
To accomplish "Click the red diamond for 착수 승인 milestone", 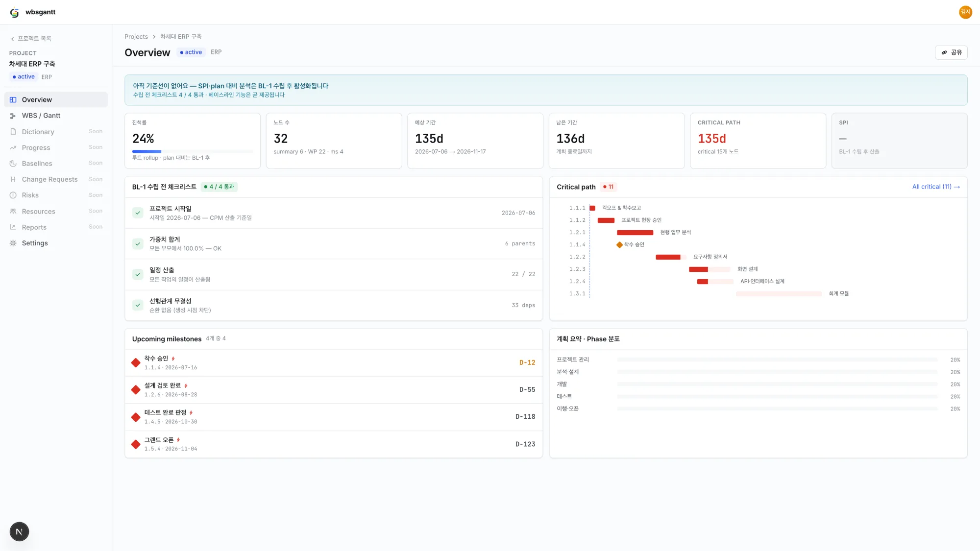I will [136, 363].
